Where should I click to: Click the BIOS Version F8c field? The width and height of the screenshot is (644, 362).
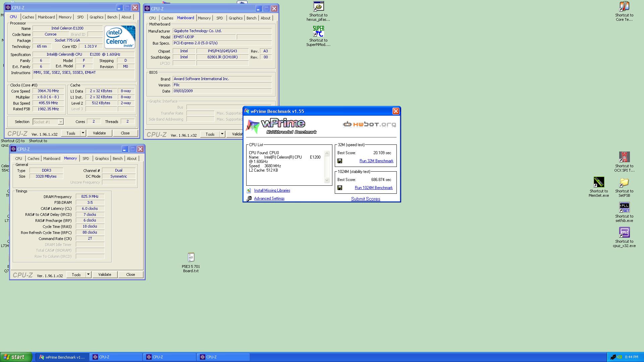(x=222, y=85)
